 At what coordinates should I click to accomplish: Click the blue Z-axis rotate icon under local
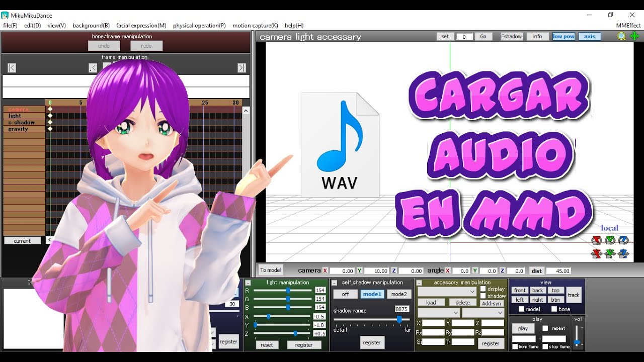623,240
